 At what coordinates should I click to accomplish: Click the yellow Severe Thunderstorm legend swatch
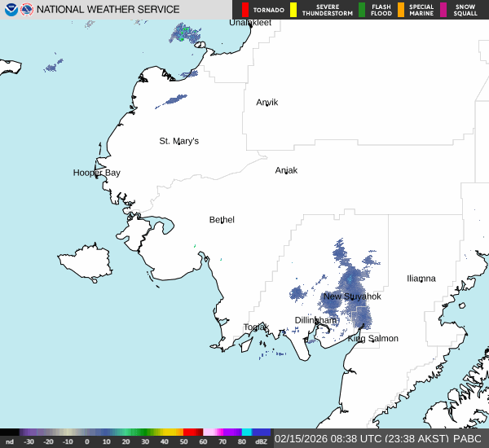tap(293, 10)
